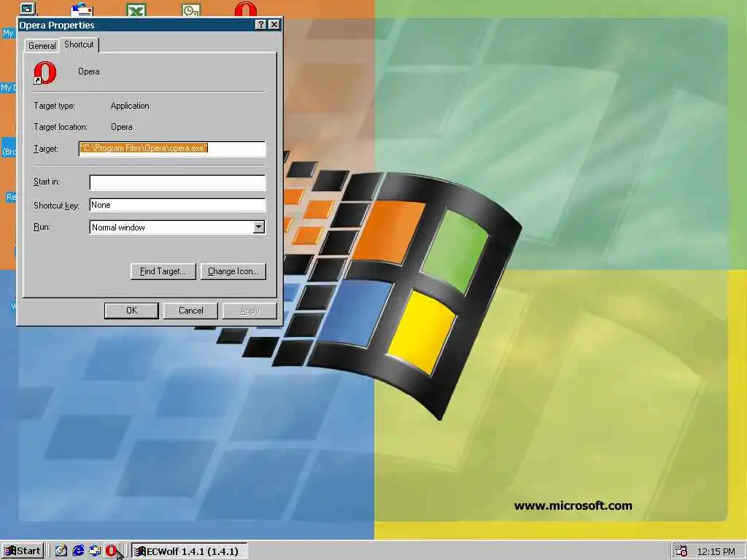Click the clock-and-window desktop icon beside the Excel icon
The width and height of the screenshot is (747, 560).
[191, 9]
